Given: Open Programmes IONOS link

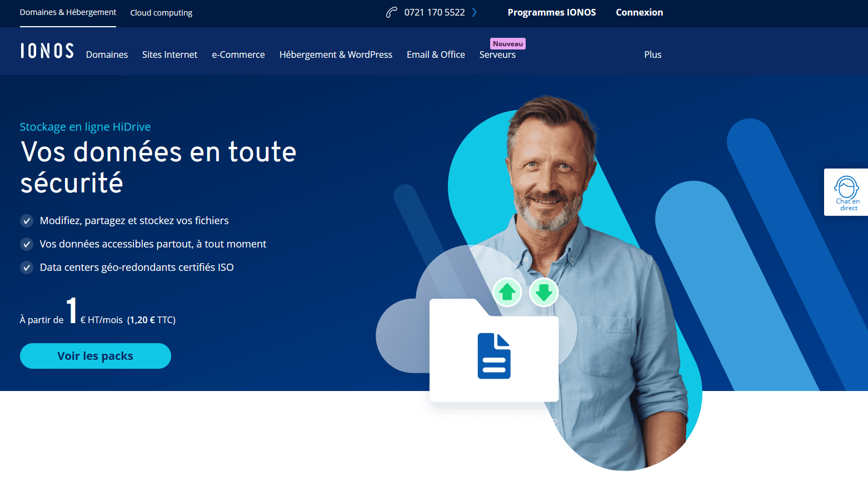Looking at the screenshot, I should (x=552, y=12).
